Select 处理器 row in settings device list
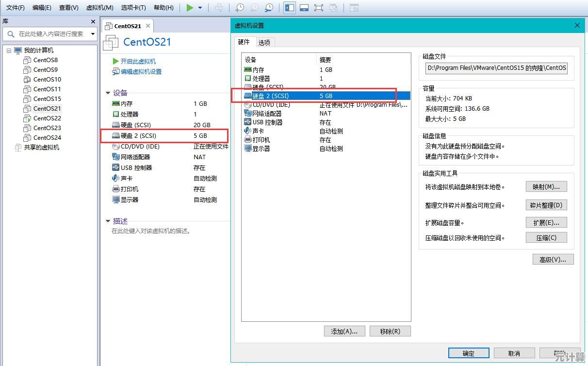The image size is (588, 366). tap(326, 79)
